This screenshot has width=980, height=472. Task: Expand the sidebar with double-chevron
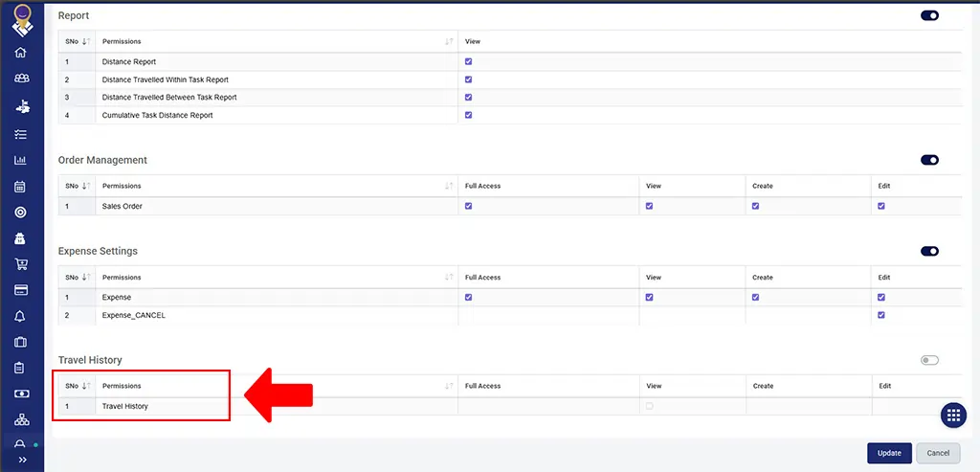pos(23,461)
